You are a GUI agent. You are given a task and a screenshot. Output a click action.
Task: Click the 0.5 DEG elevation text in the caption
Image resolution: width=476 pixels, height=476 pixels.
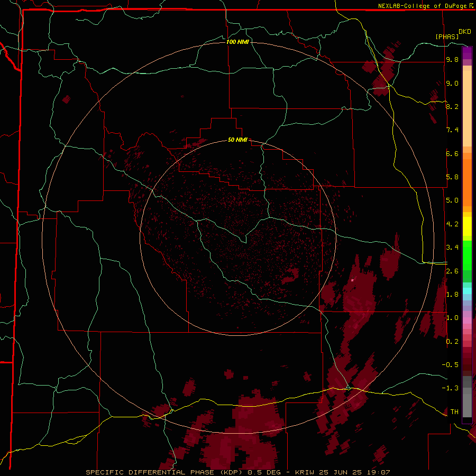(266, 472)
